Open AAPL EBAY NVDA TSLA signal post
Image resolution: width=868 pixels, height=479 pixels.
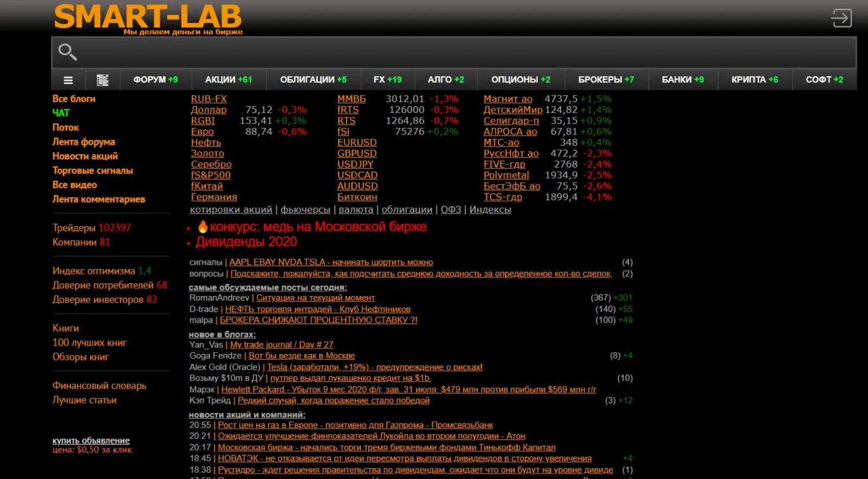coord(331,262)
